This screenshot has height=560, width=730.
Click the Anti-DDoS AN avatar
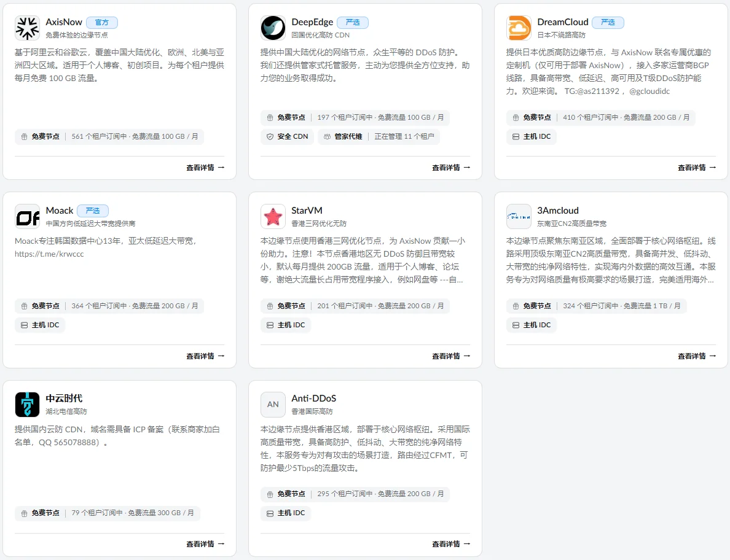(273, 404)
